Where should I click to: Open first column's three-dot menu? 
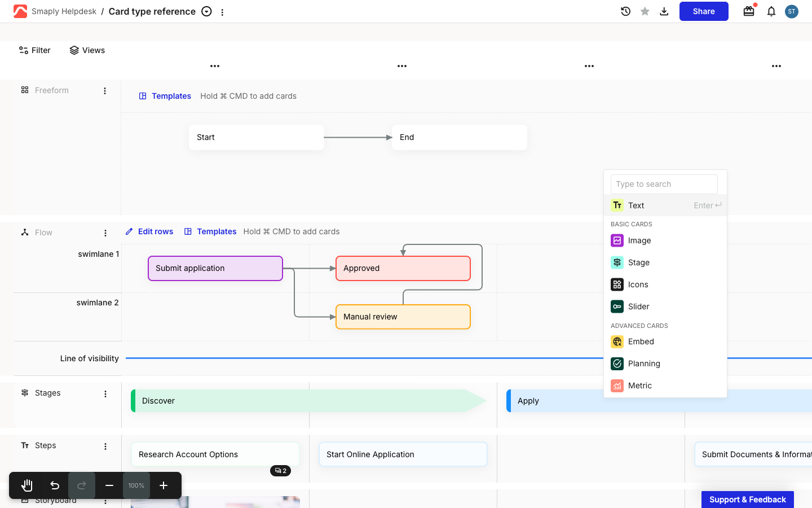tap(215, 66)
